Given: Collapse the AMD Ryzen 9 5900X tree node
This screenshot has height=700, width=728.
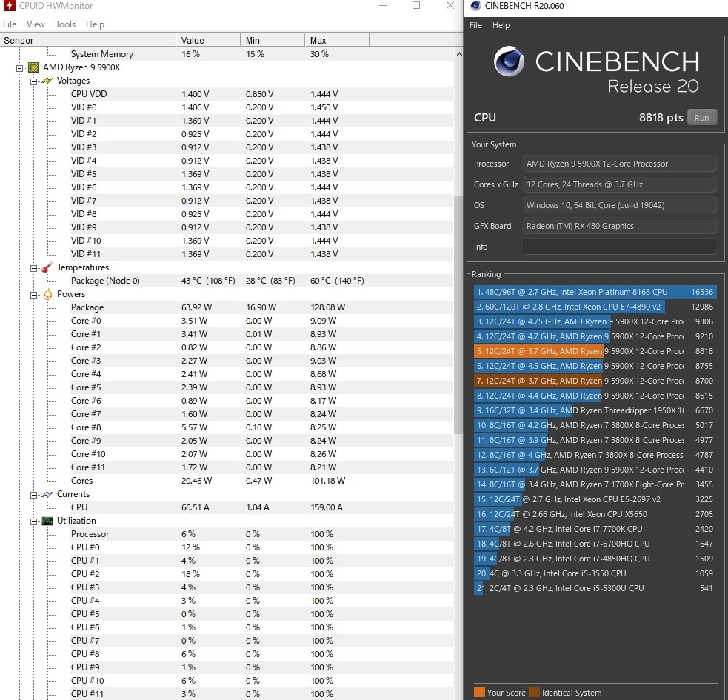Looking at the screenshot, I should point(19,68).
